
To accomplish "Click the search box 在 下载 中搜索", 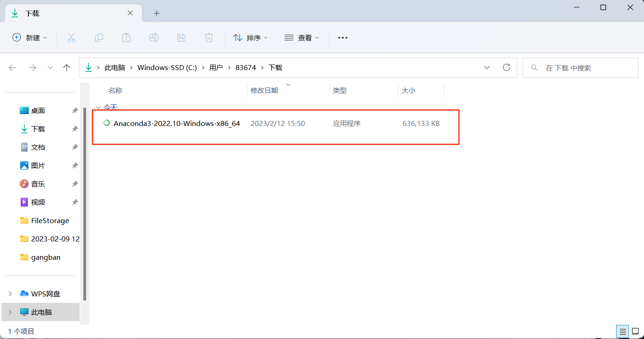I will click(580, 68).
